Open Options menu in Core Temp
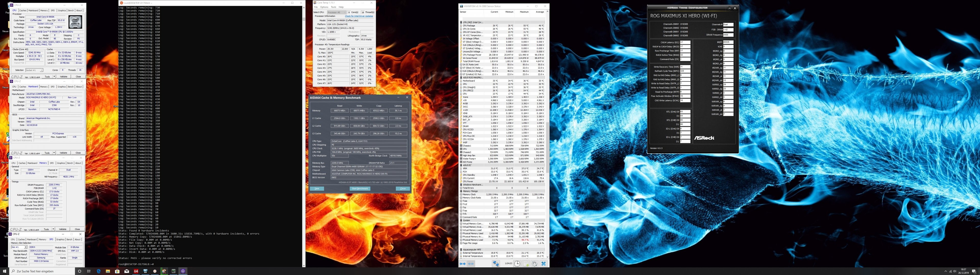This screenshot has width=980, height=275. 324,7
